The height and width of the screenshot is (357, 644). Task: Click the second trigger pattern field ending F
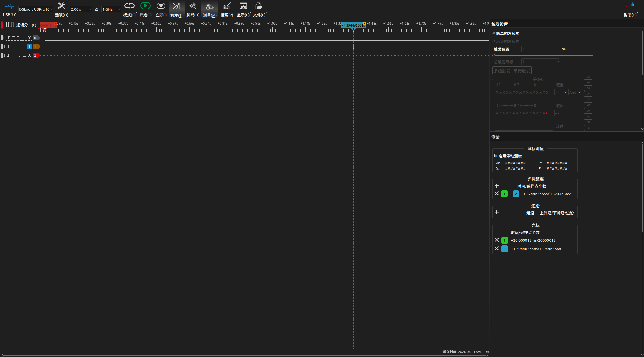click(x=523, y=113)
